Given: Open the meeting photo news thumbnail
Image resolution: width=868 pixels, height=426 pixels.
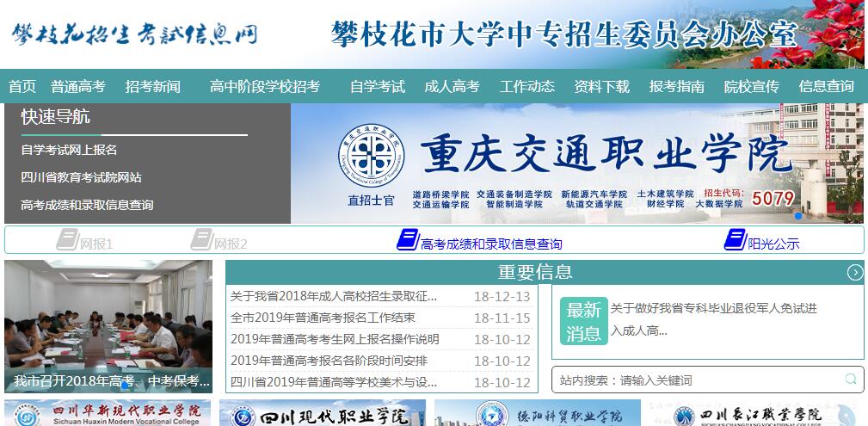Looking at the screenshot, I should click(x=108, y=318).
